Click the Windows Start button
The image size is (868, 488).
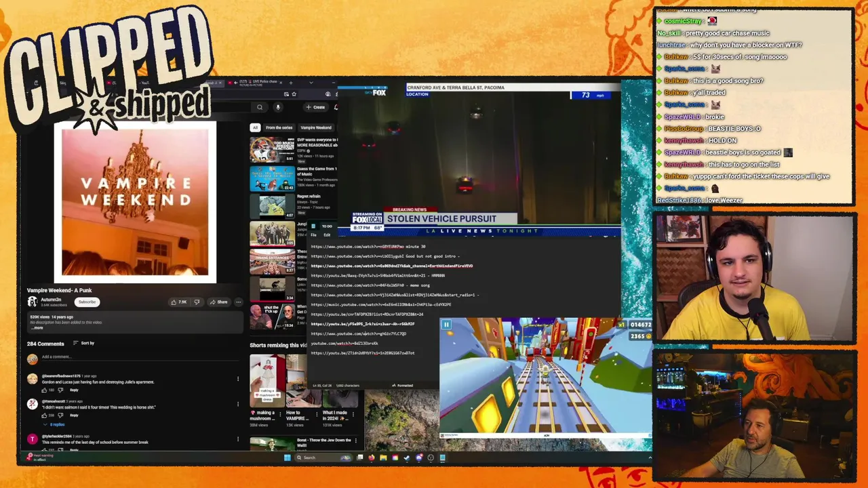tap(288, 457)
